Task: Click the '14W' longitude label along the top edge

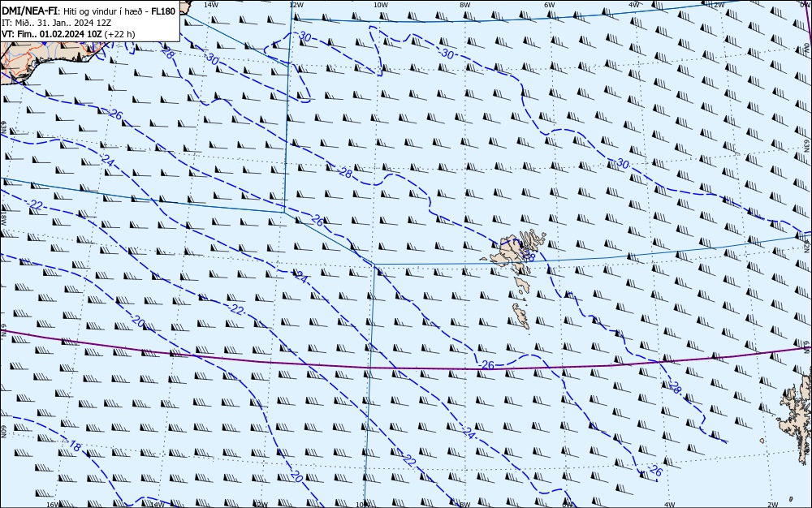Action: [210, 4]
